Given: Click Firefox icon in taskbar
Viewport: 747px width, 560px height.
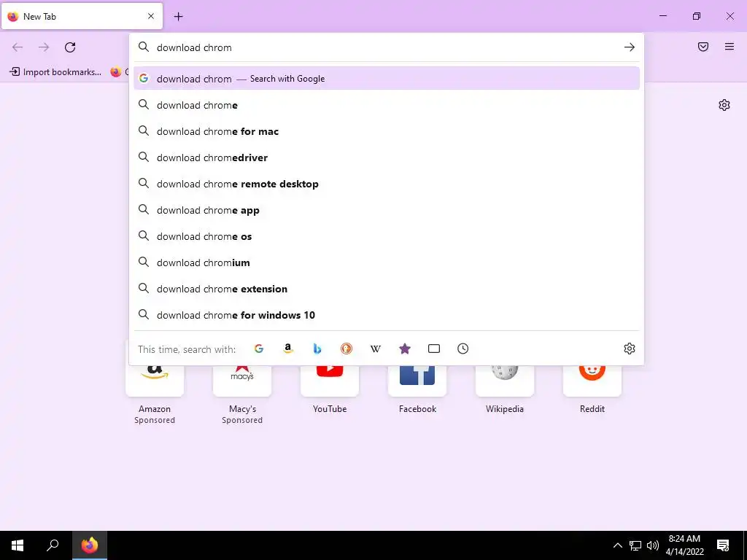Looking at the screenshot, I should click(x=89, y=545).
